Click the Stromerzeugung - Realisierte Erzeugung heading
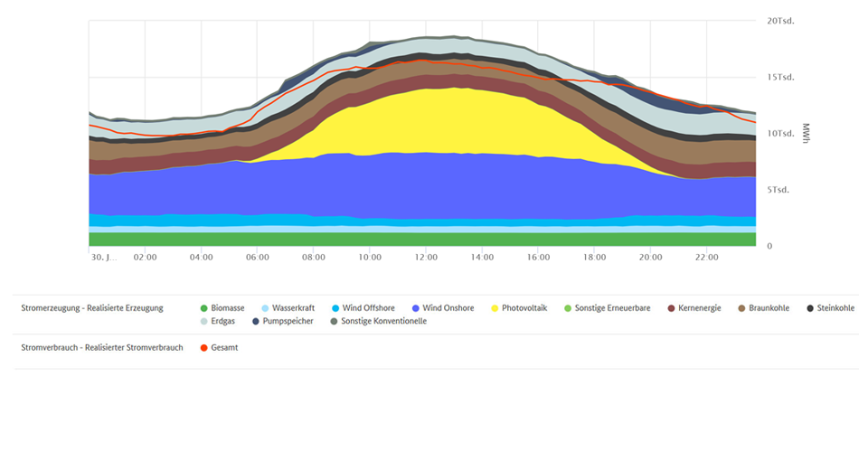The height and width of the screenshot is (452, 868). [x=92, y=308]
